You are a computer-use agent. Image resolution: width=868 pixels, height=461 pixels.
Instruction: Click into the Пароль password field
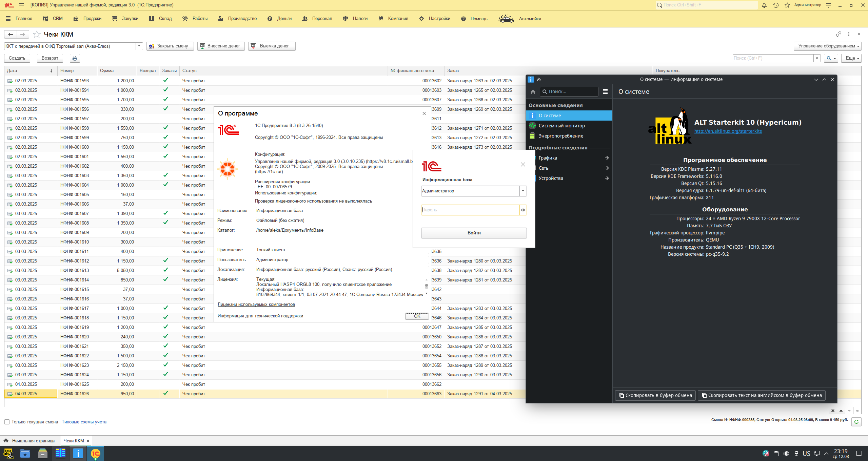470,210
